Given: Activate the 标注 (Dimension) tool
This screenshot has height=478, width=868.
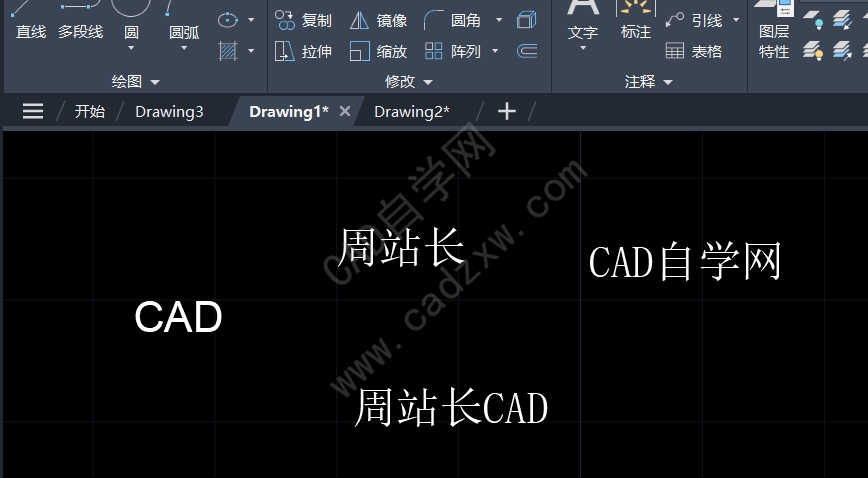Looking at the screenshot, I should pos(636,22).
